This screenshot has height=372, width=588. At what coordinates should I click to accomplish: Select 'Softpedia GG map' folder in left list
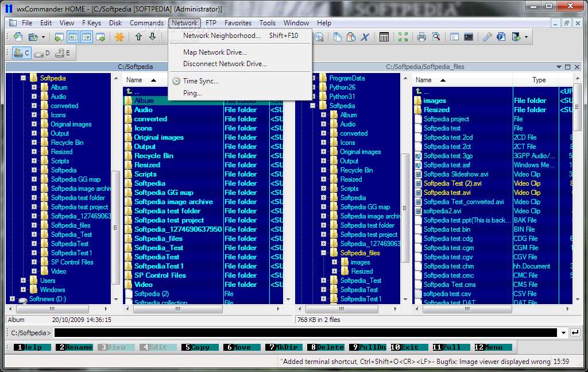[164, 193]
